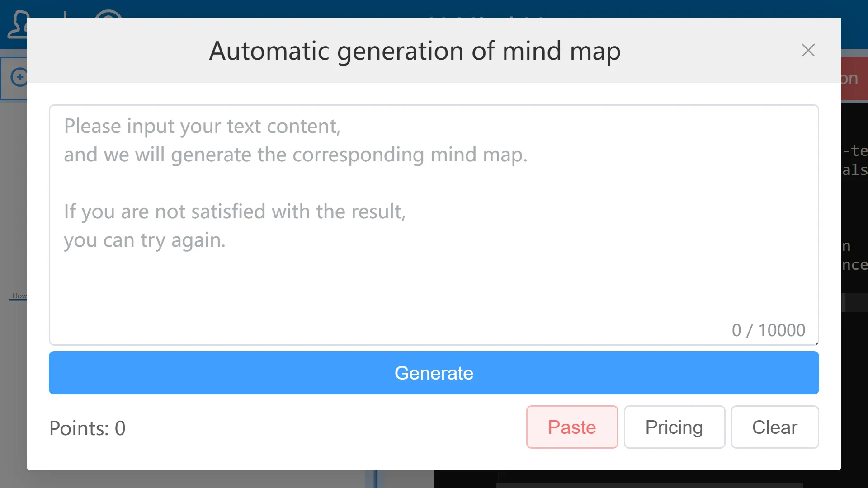This screenshot has width=868, height=488.
Task: Paste clipboard content using the Paste button
Action: pyautogui.click(x=572, y=427)
